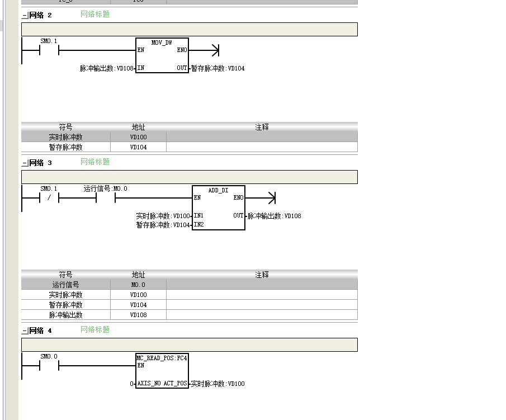Click the network 4 title placeholder 网络标题
This screenshot has width=506, height=420.
pyautogui.click(x=95, y=330)
